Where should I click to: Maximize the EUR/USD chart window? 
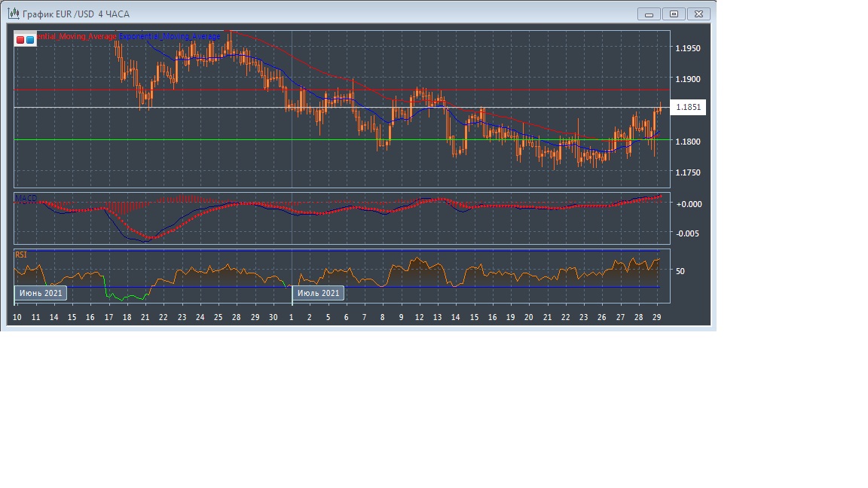tap(674, 14)
